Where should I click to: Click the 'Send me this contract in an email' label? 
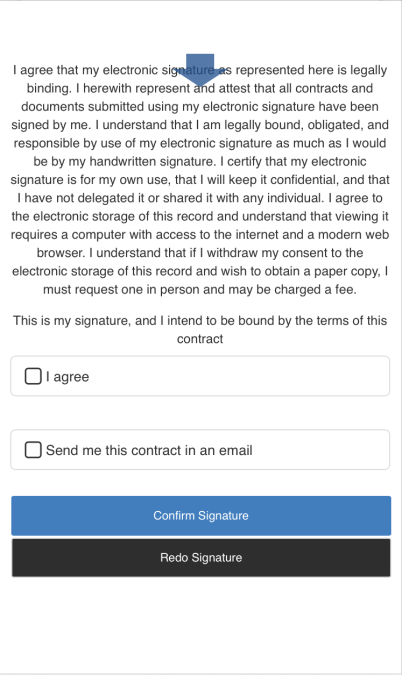149,450
